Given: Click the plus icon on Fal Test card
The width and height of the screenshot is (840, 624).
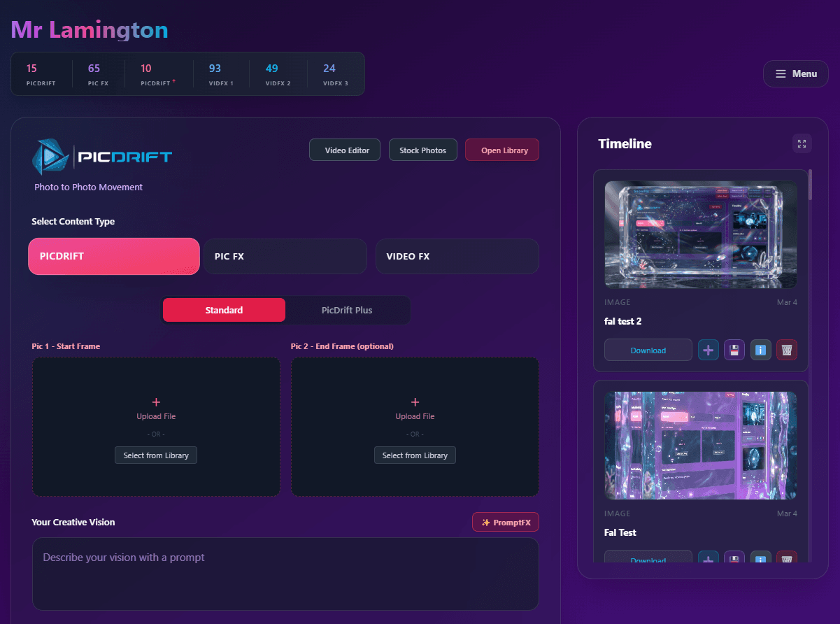Looking at the screenshot, I should pos(709,558).
